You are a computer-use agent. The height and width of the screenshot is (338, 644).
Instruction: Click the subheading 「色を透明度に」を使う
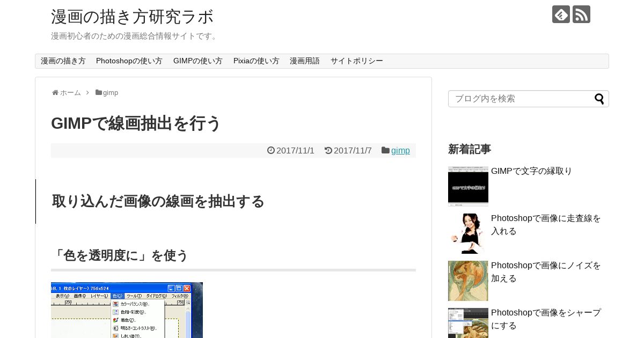(120, 255)
